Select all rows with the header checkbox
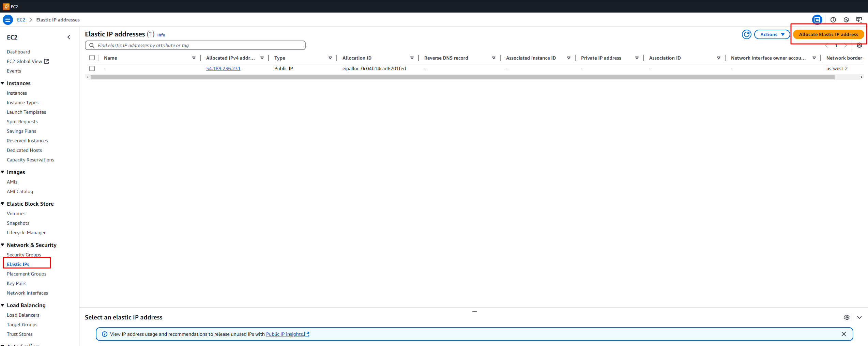Screen dimensions: 868x346 [92, 58]
